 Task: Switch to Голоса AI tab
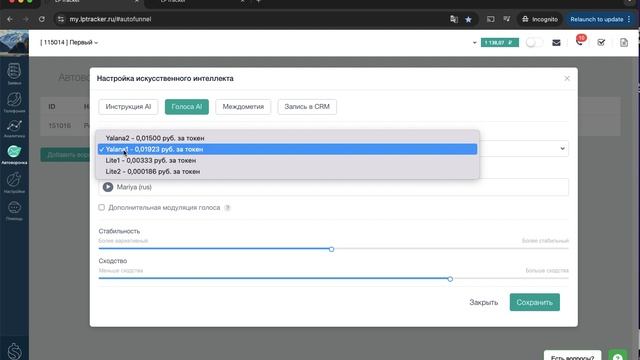coord(187,107)
